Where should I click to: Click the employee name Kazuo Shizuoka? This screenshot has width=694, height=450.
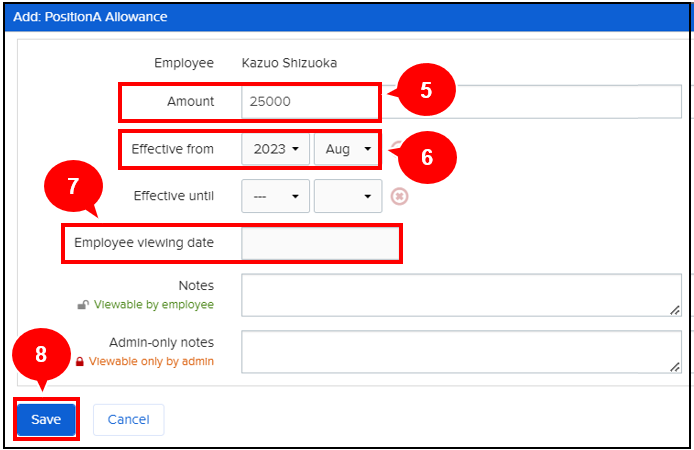tap(289, 63)
